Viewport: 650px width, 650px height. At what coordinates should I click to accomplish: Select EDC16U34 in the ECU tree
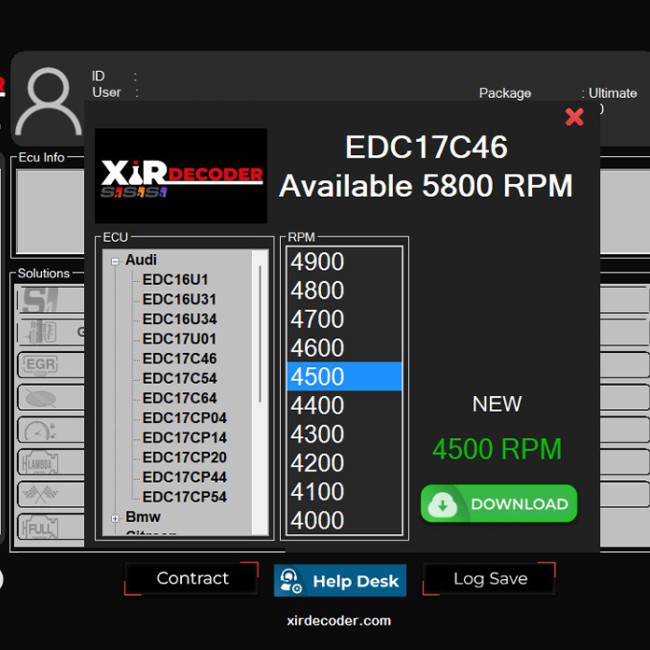point(179,319)
